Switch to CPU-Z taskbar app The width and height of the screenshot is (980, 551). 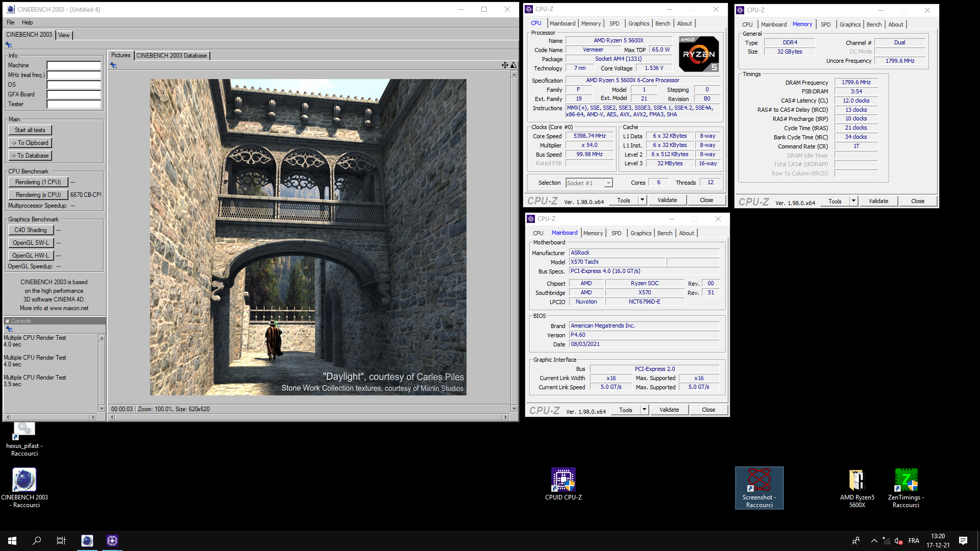(112, 541)
